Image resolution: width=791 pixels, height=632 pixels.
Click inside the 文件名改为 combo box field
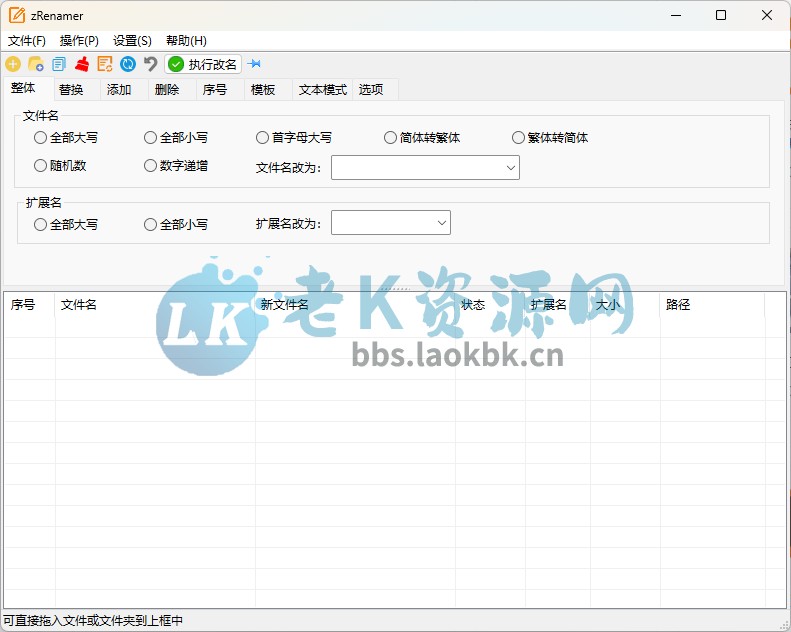point(425,167)
